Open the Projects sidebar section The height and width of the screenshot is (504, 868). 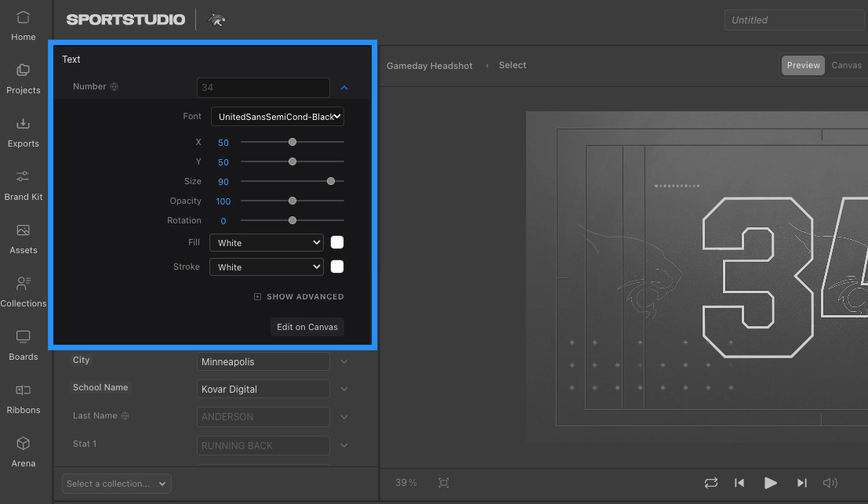coord(24,80)
